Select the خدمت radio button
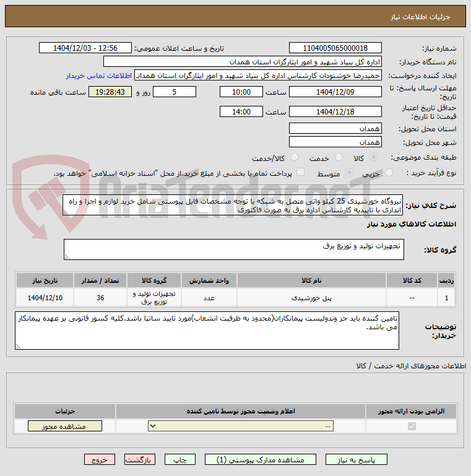This screenshot has width=471, height=476. coord(339,157)
